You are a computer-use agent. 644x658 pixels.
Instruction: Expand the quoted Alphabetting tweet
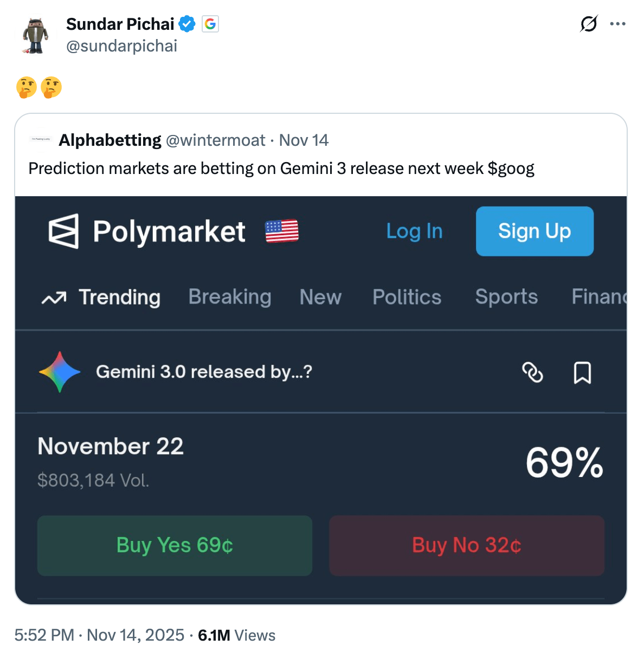pos(281,168)
